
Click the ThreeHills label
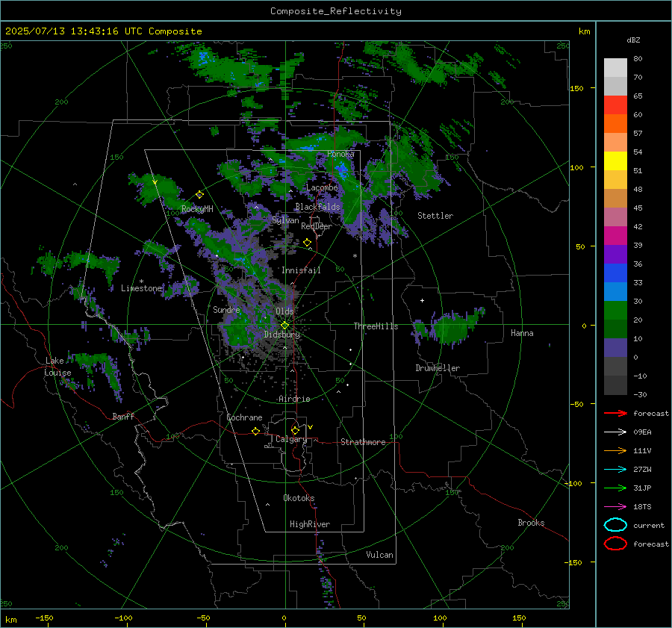[376, 326]
